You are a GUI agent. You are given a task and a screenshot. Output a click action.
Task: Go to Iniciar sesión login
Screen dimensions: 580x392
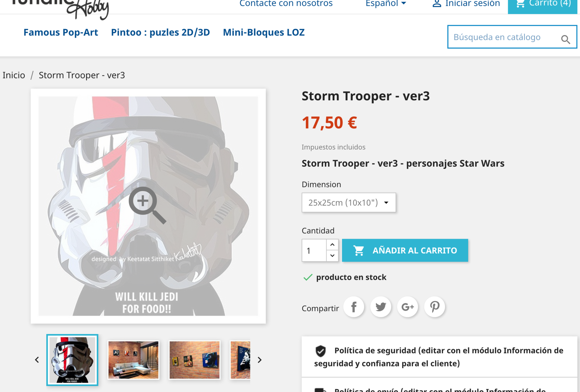click(x=466, y=4)
